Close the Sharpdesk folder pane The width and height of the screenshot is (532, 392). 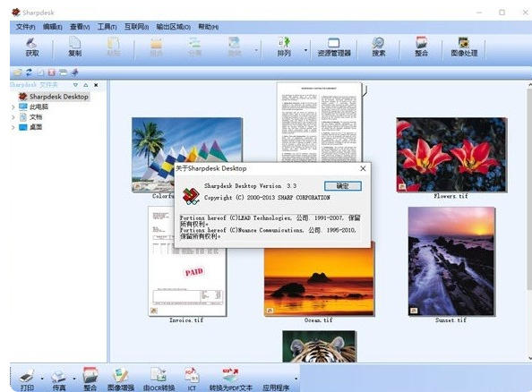(96, 85)
